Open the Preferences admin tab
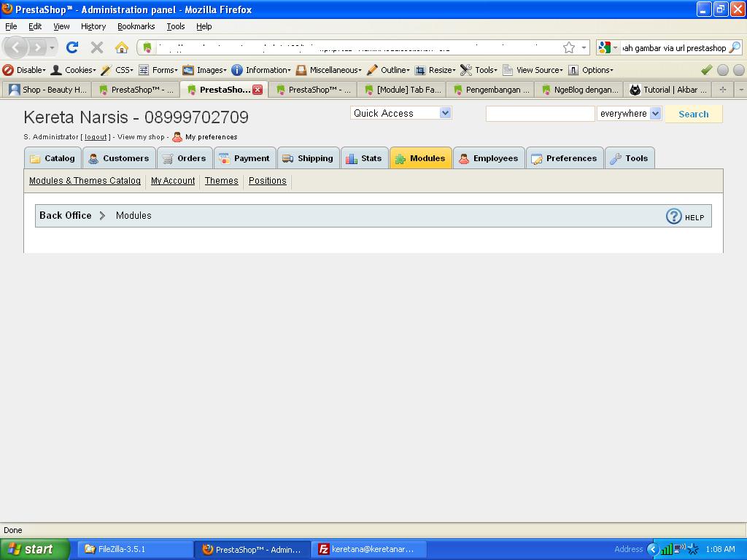The image size is (747, 560). (565, 158)
